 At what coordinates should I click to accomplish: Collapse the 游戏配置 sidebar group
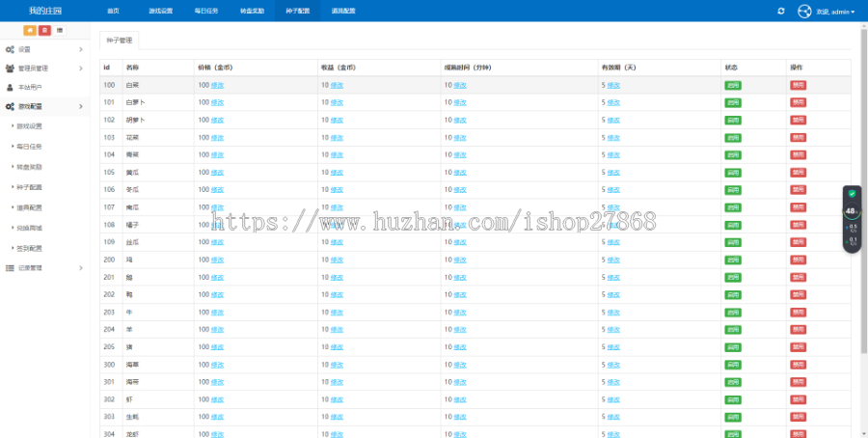point(44,106)
